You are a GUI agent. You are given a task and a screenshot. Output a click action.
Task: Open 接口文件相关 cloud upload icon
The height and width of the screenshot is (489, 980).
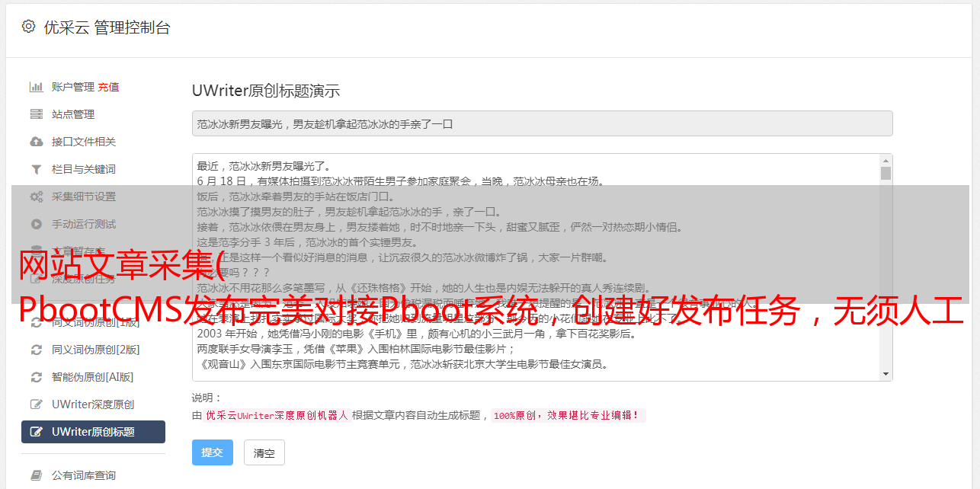pos(36,142)
